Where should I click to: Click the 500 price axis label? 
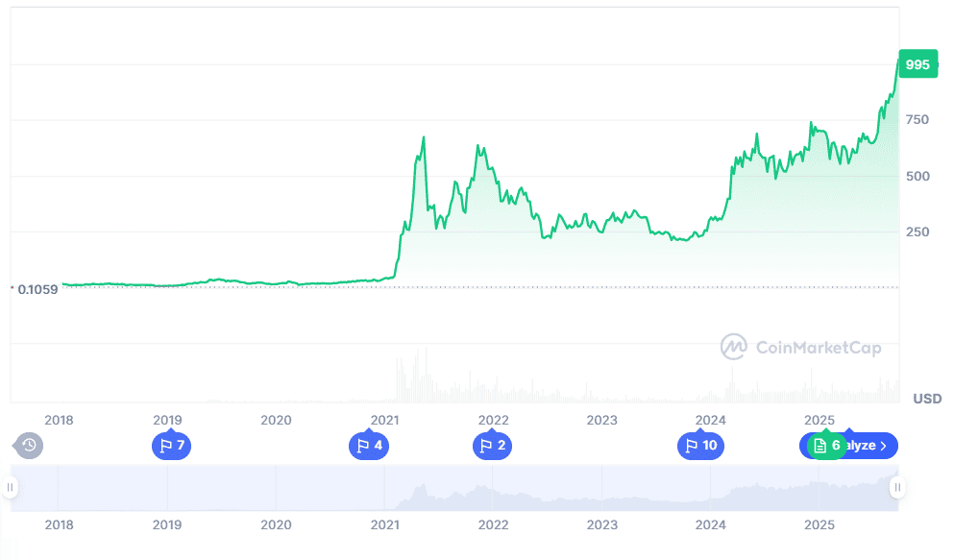click(916, 176)
